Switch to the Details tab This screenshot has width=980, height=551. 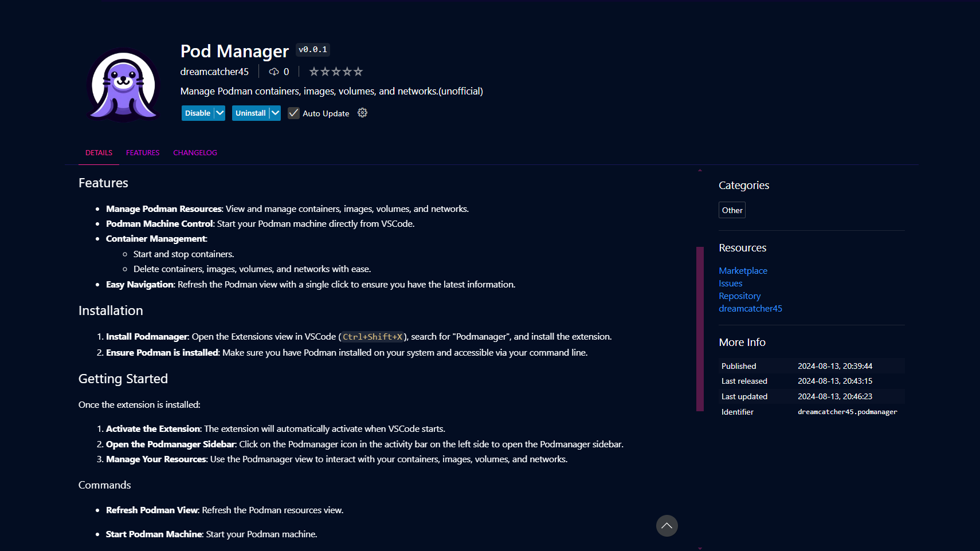click(99, 153)
